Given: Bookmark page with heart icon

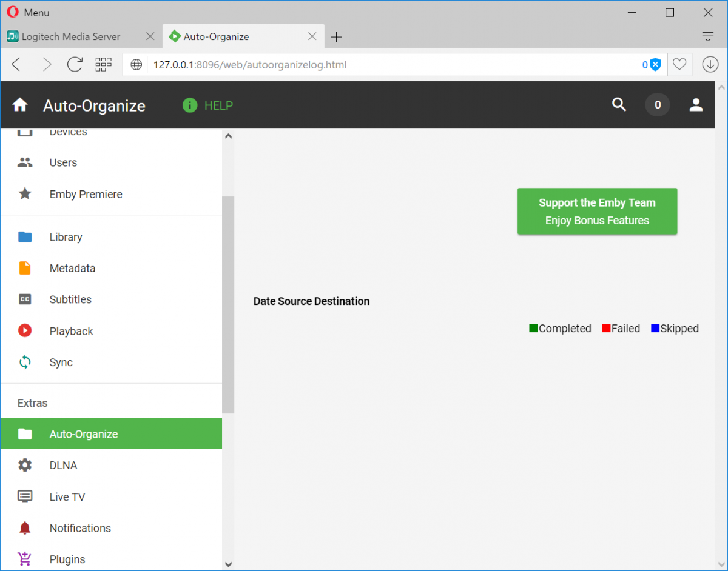Looking at the screenshot, I should pos(679,64).
